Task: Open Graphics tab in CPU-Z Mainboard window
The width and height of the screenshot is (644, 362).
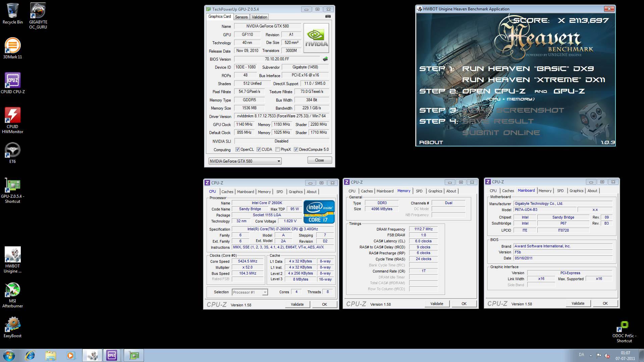Action: point(576,191)
